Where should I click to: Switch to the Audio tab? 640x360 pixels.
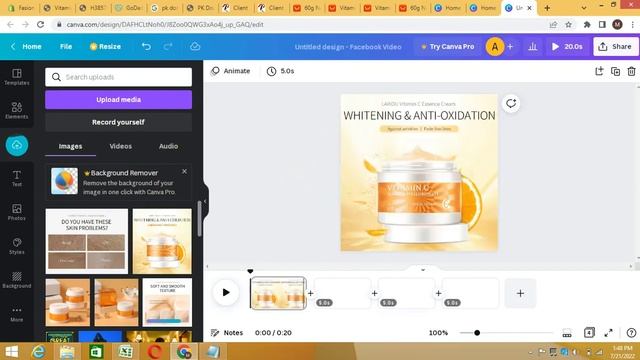[168, 146]
